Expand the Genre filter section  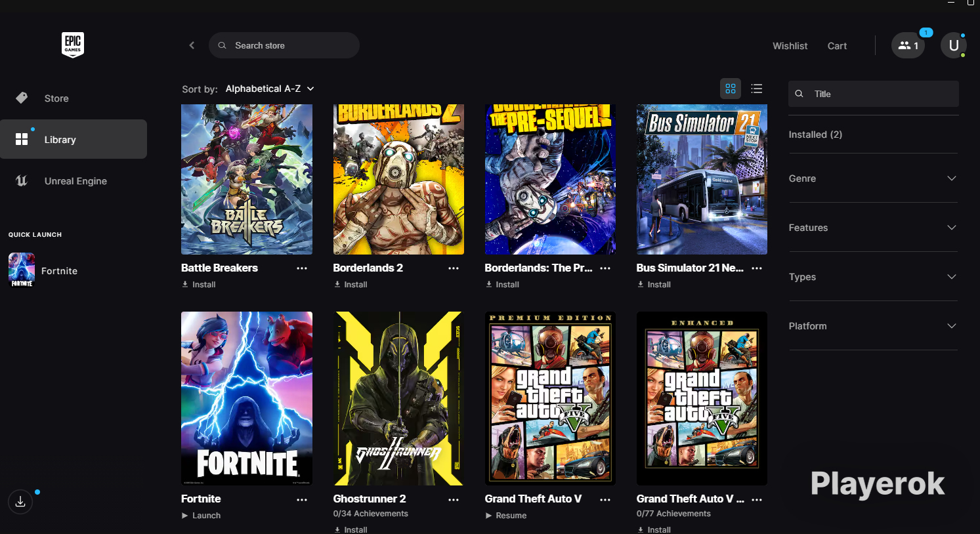coord(873,178)
